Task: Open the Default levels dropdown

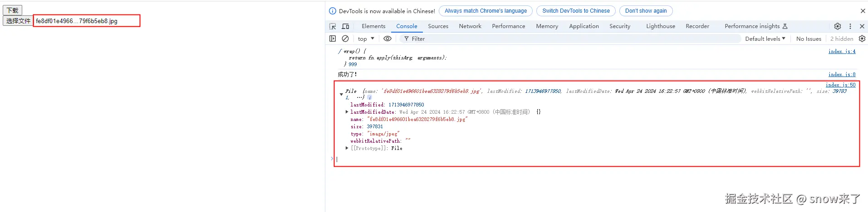Action: click(765, 39)
